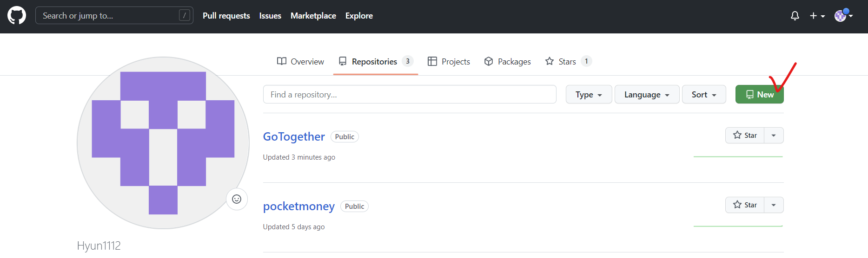This screenshot has height=258, width=868.
Task: Open the GoTogether repository
Action: click(294, 136)
